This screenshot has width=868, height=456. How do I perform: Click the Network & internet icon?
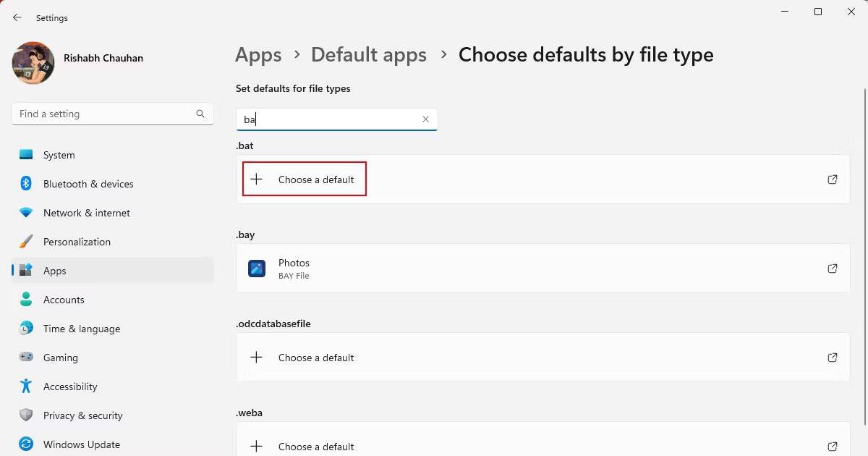pyautogui.click(x=25, y=213)
